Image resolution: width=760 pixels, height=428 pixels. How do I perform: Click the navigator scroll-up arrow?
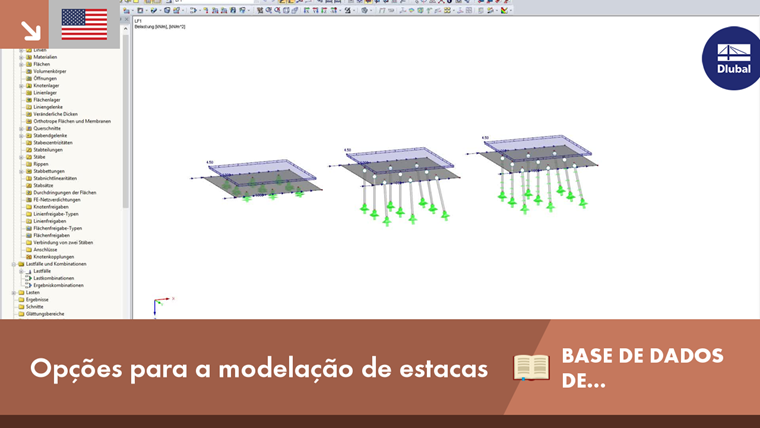tap(126, 29)
